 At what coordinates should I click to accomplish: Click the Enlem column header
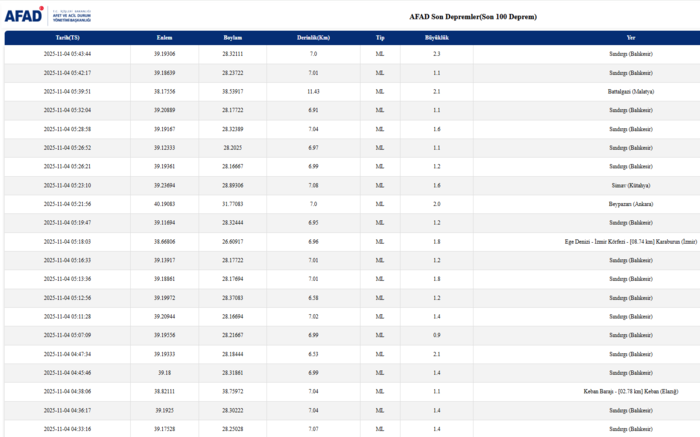pyautogui.click(x=164, y=37)
